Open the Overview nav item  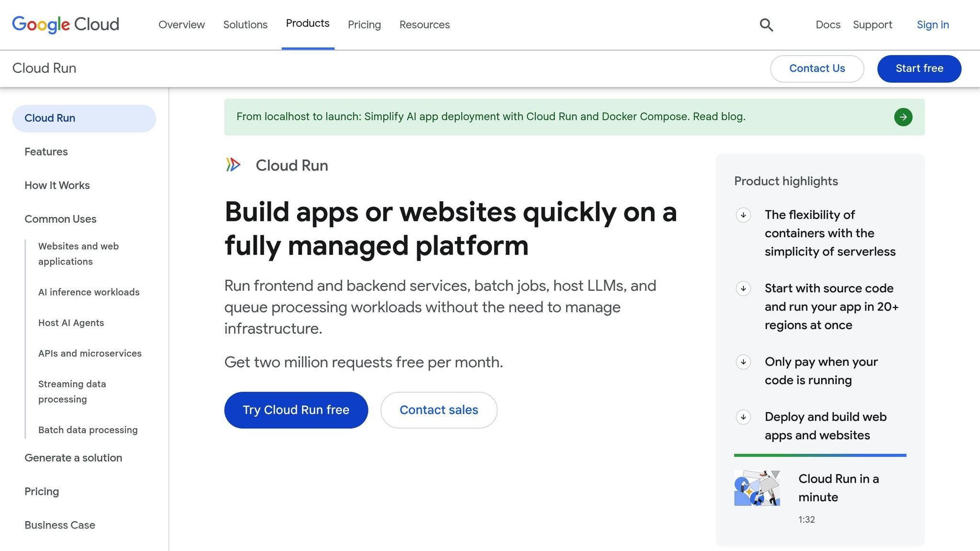click(x=181, y=25)
